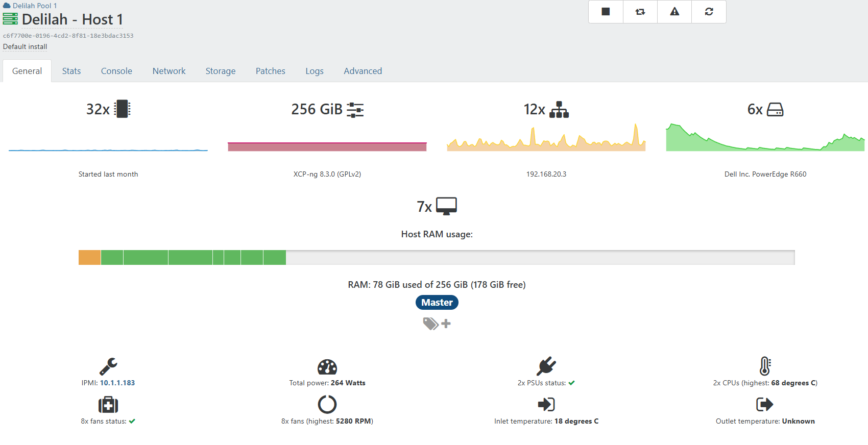Viewport: 868px width, 445px height.
Task: Go to the Patches tab
Action: click(270, 71)
